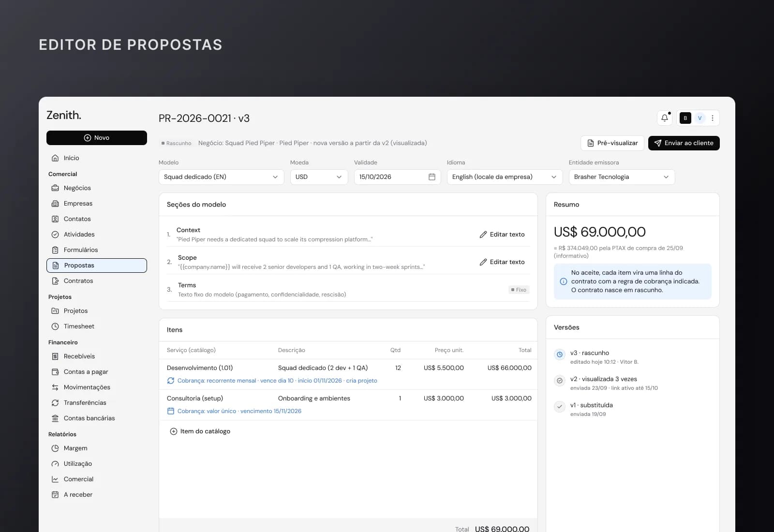The width and height of the screenshot is (774, 532).
Task: Open the Entidade emissora Brasher Tecnologia dropdown
Action: pyautogui.click(x=622, y=177)
